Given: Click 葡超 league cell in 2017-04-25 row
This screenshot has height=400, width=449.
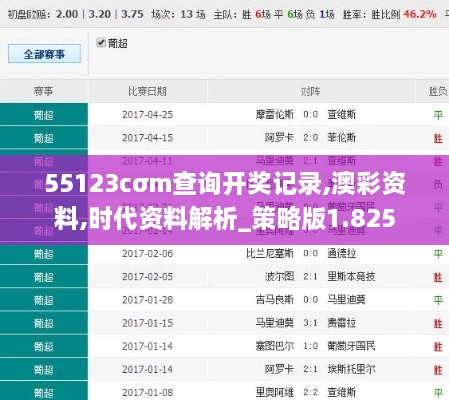Looking at the screenshot, I should (44, 115).
